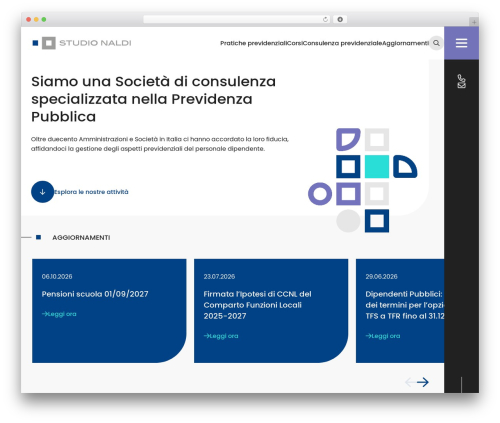The image size is (500, 423).
Task: Reload the page in browser bar
Action: tap(325, 19)
